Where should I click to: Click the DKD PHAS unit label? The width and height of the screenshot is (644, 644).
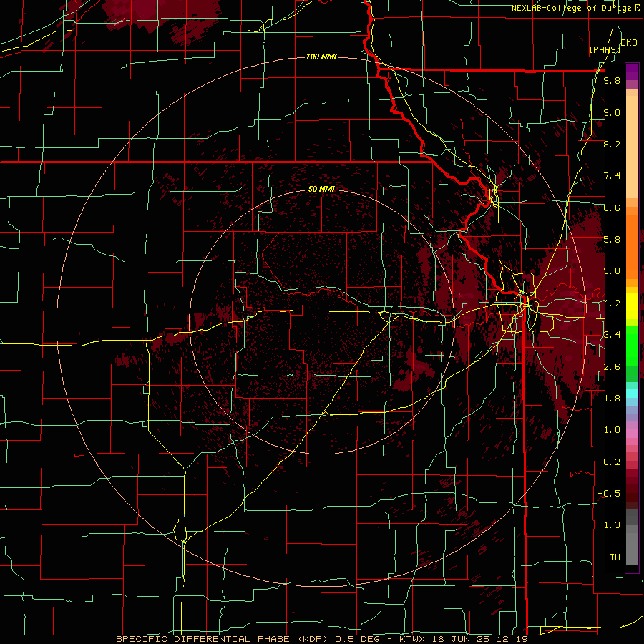tap(614, 46)
